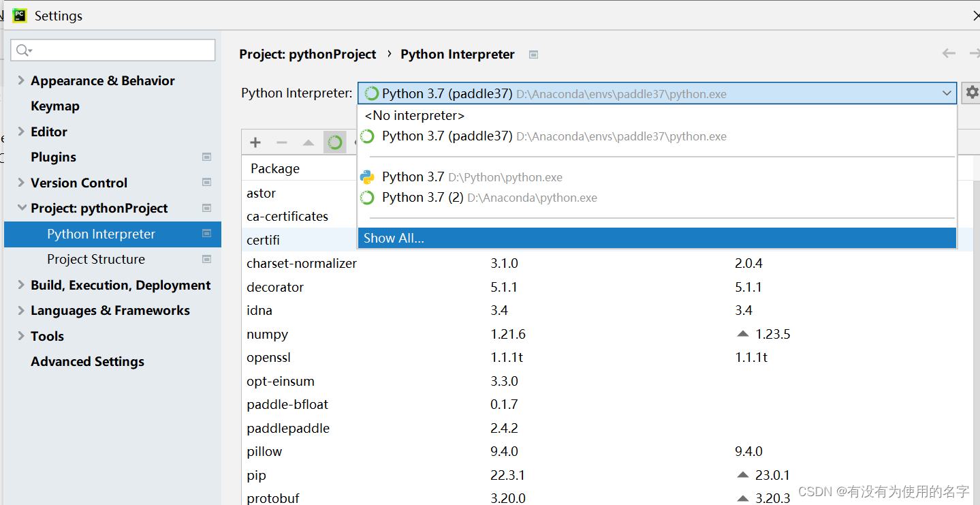Viewport: 980px width, 505px height.
Task: Click the conda icon of Python 3.7 (2)
Action: pos(368,198)
